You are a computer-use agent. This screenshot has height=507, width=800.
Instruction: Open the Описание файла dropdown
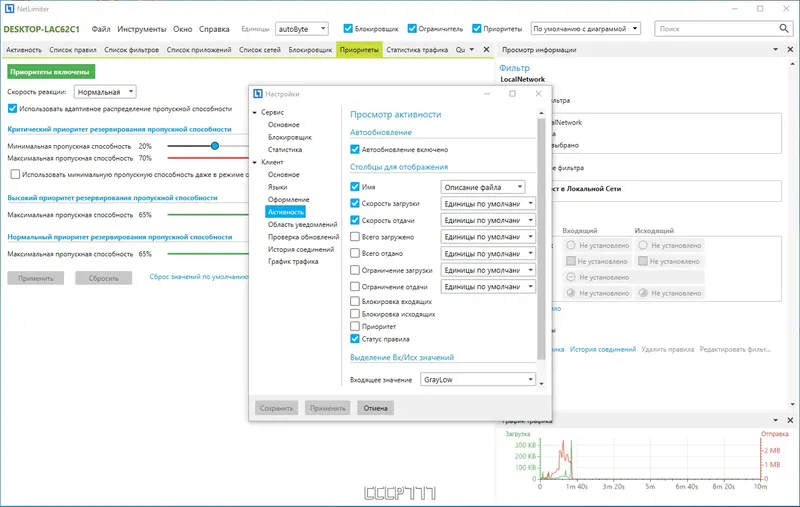pos(483,187)
